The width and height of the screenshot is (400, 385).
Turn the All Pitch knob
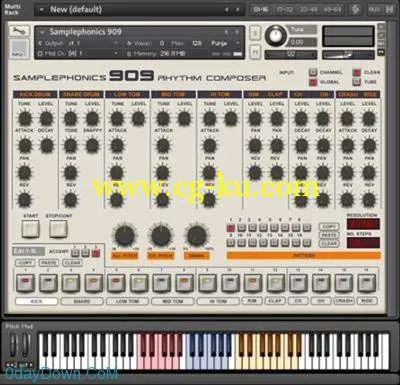(124, 236)
